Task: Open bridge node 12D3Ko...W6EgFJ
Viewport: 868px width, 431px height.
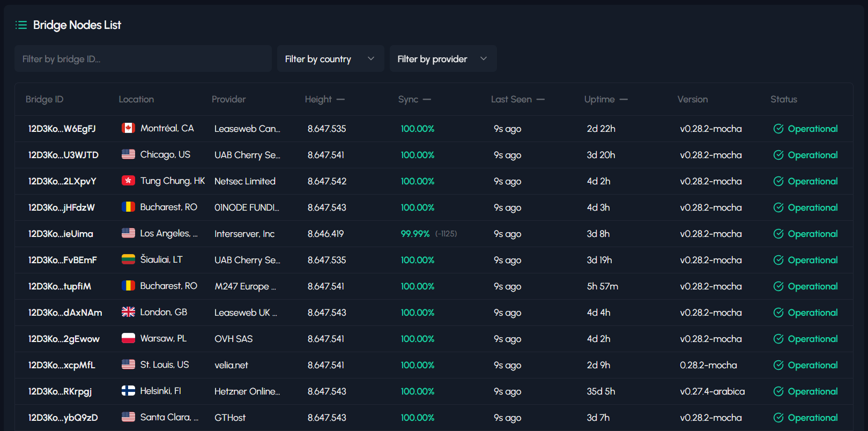Action: tap(62, 129)
